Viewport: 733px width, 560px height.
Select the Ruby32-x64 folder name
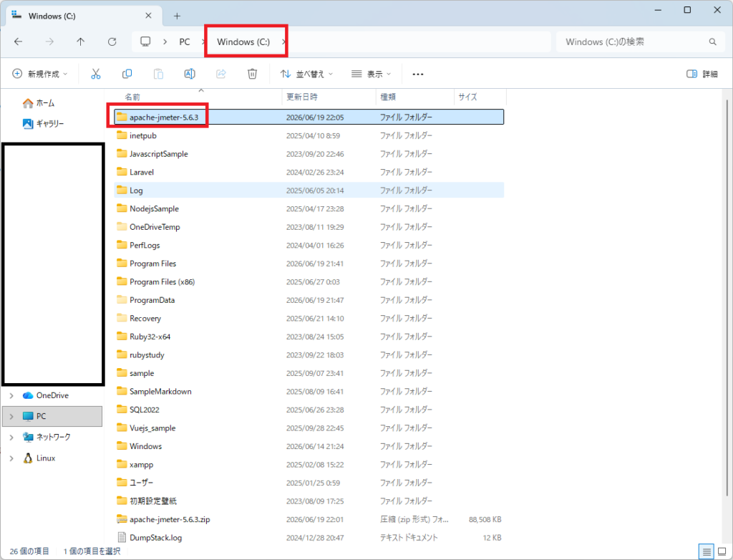tap(150, 337)
